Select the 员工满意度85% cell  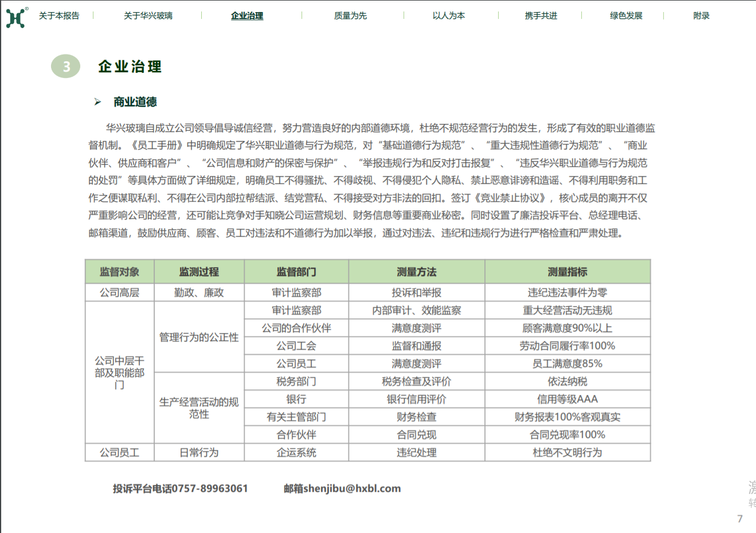[x=567, y=363]
